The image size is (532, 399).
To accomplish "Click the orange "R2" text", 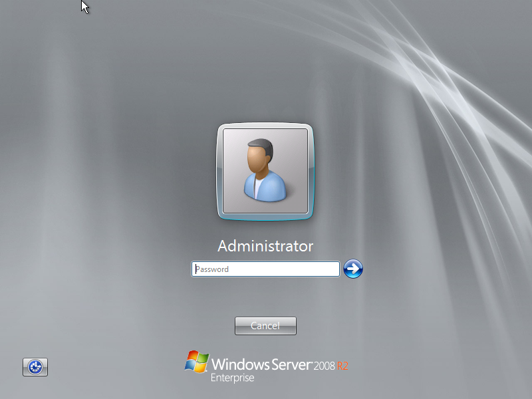I will [x=343, y=366].
